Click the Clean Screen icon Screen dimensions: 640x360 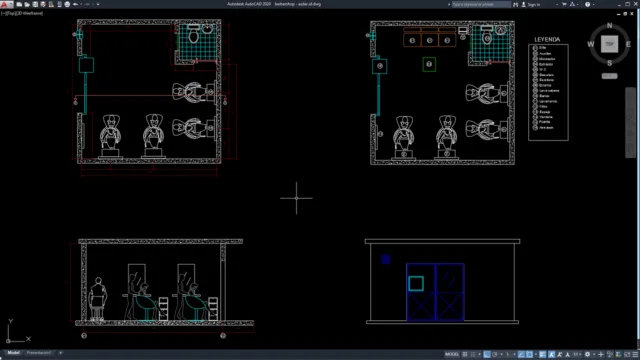[627, 355]
